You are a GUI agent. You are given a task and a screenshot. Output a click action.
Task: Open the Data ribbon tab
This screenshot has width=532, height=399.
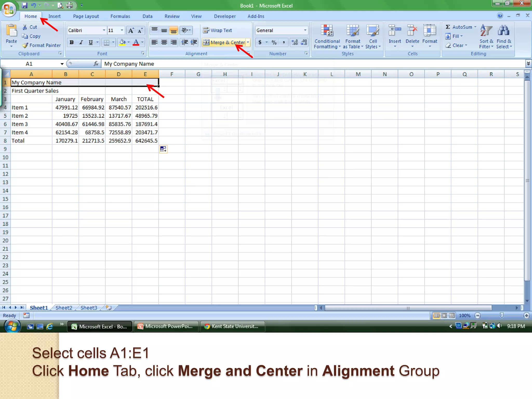coord(148,16)
